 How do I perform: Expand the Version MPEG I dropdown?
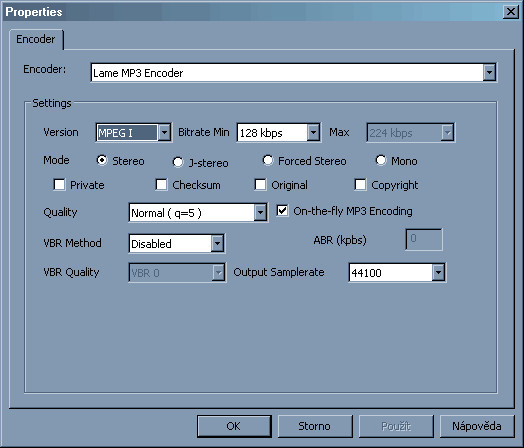click(164, 133)
